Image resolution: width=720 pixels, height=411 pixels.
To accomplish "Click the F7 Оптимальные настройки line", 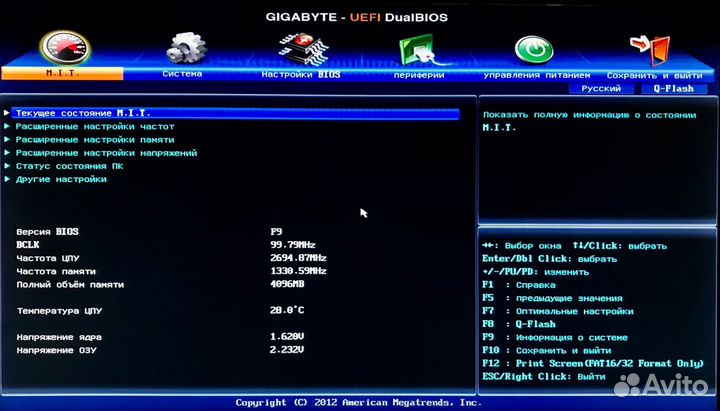I will coord(558,311).
